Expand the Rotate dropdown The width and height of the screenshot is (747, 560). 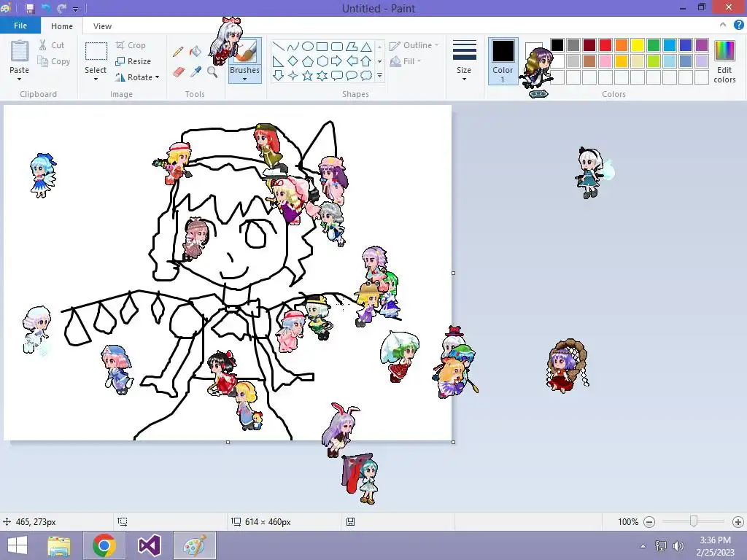tap(158, 77)
